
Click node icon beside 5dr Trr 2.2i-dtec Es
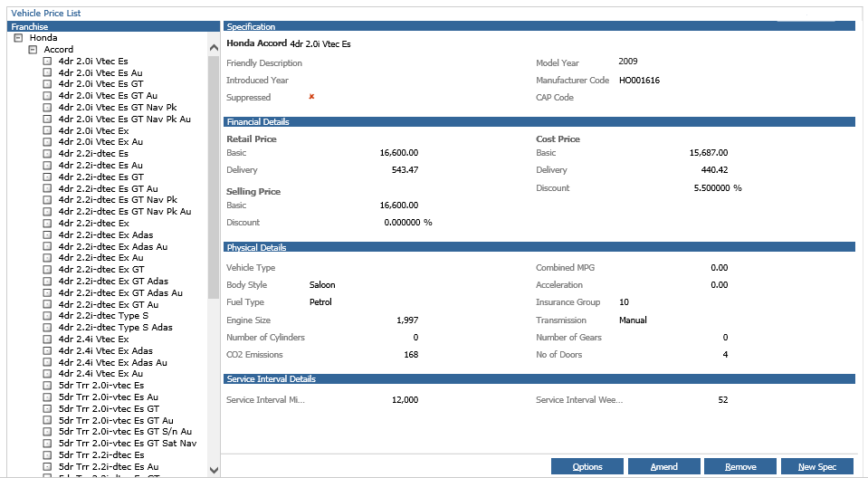click(x=48, y=454)
